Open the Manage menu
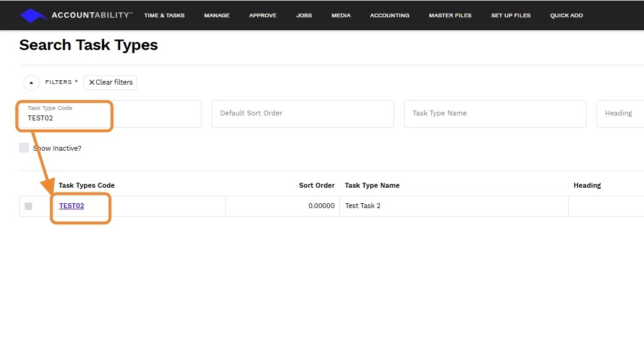This screenshot has height=360, width=644. click(x=217, y=15)
